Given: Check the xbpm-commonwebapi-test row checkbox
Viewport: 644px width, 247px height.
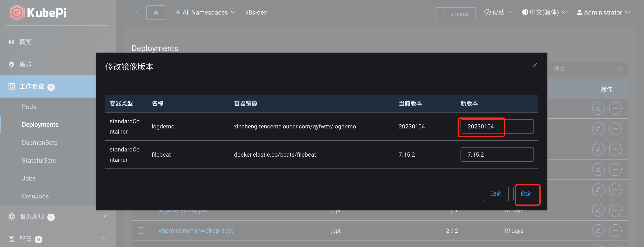Looking at the screenshot, I should tap(141, 230).
